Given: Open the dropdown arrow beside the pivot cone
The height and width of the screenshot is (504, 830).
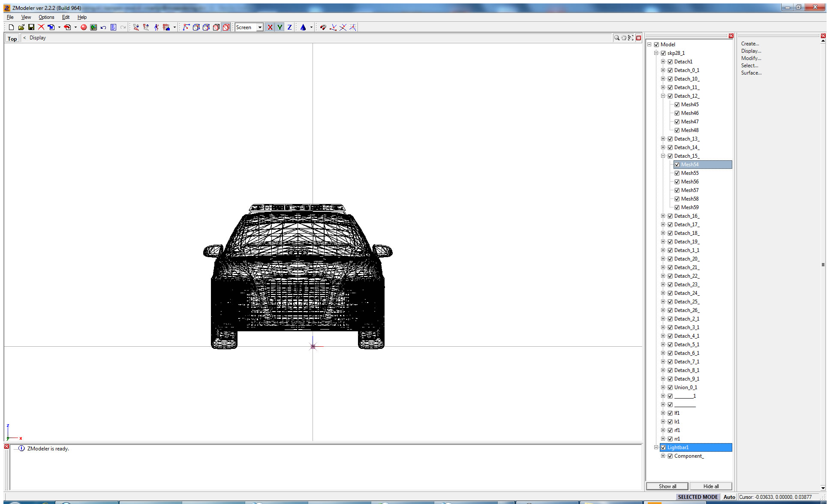Looking at the screenshot, I should point(311,27).
